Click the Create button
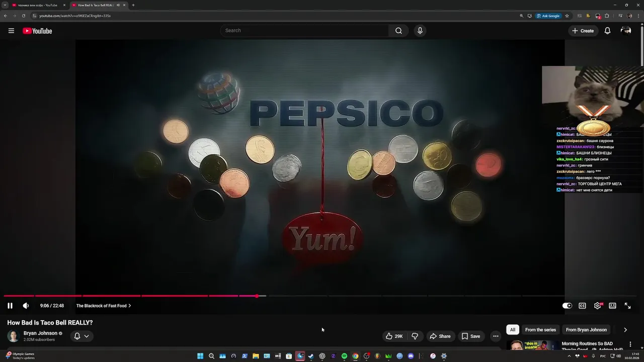The image size is (644, 362). click(583, 31)
